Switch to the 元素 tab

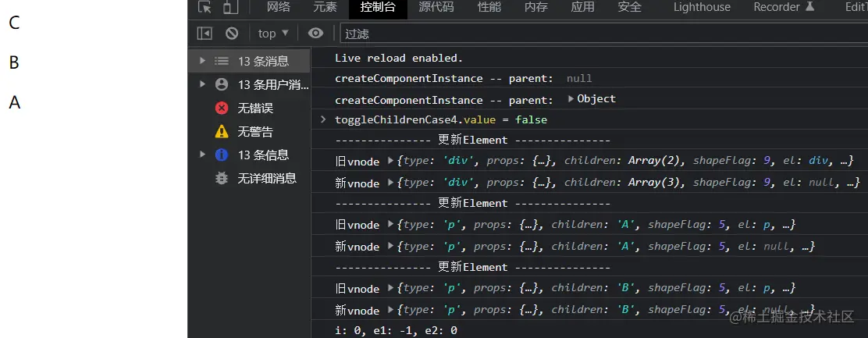click(325, 7)
